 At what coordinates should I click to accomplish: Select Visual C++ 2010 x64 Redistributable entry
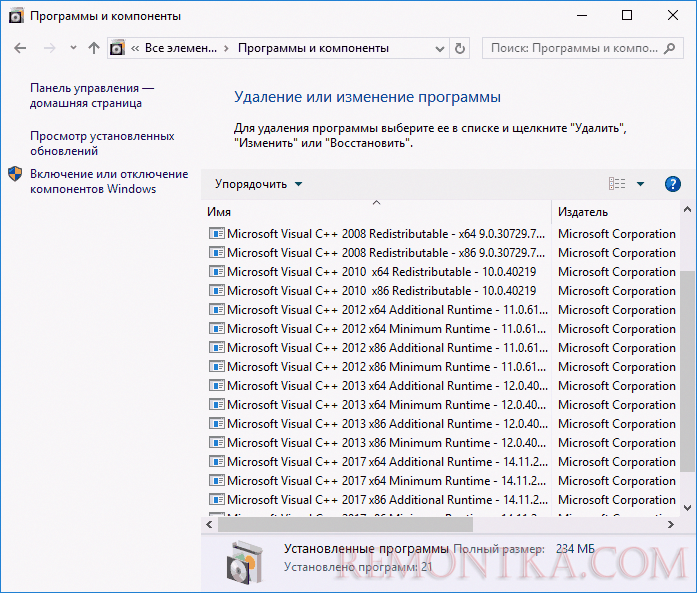tap(442, 272)
